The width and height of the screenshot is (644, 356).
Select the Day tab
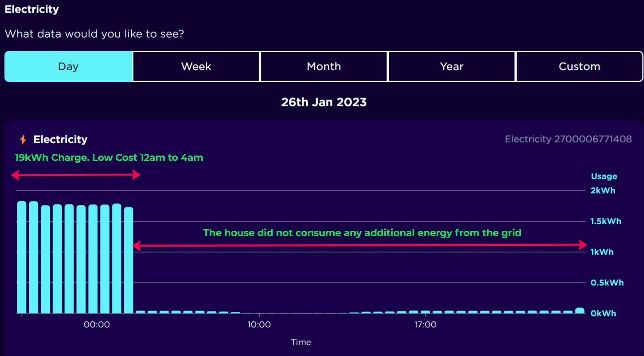68,66
